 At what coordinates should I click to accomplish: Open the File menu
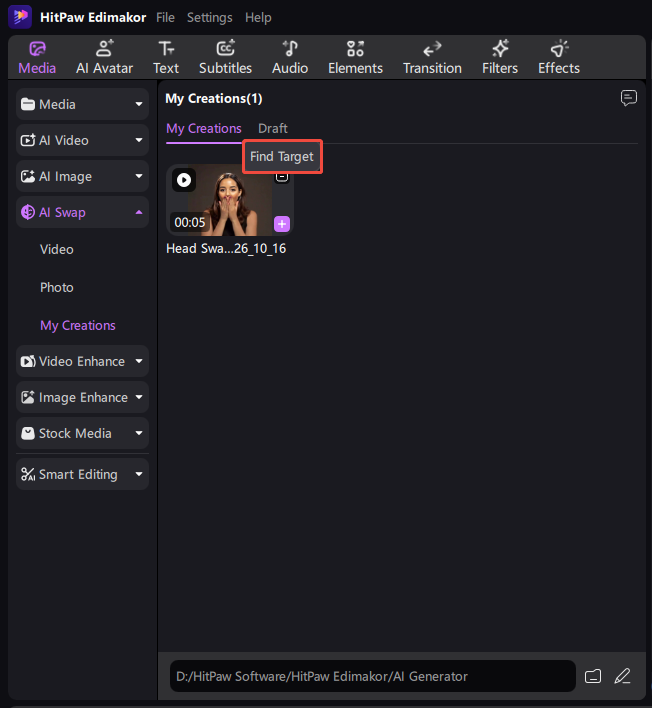click(165, 18)
